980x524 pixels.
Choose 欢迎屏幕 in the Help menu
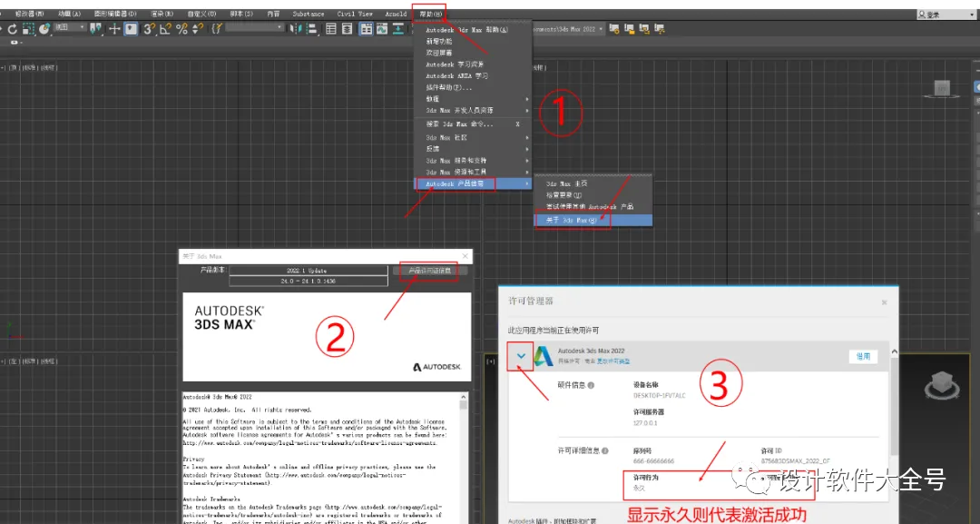pos(473,53)
